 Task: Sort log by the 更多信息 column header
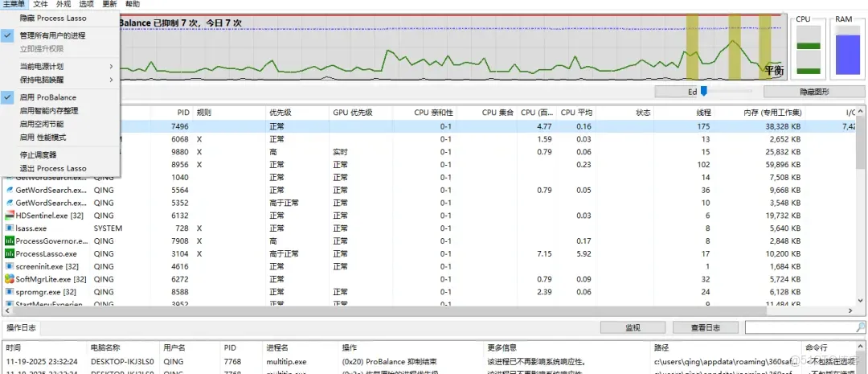click(568, 348)
